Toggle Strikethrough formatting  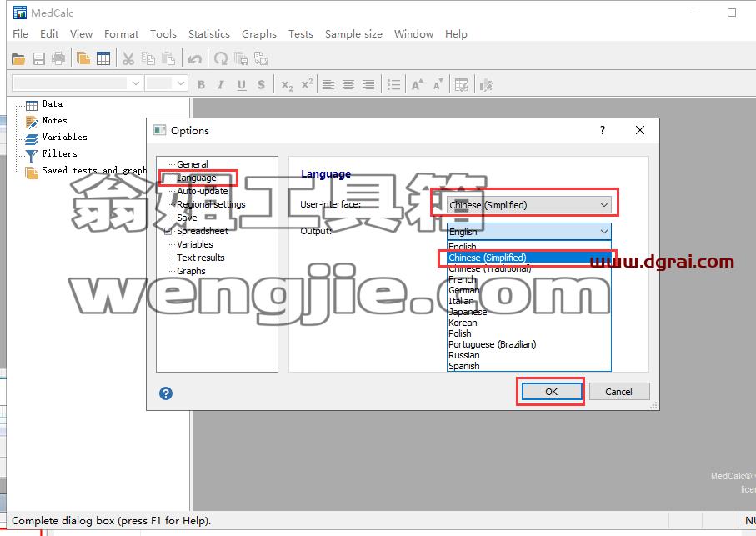point(261,85)
